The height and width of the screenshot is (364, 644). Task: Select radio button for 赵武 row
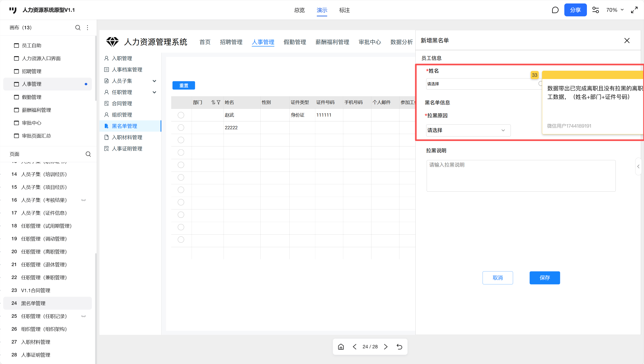(181, 115)
